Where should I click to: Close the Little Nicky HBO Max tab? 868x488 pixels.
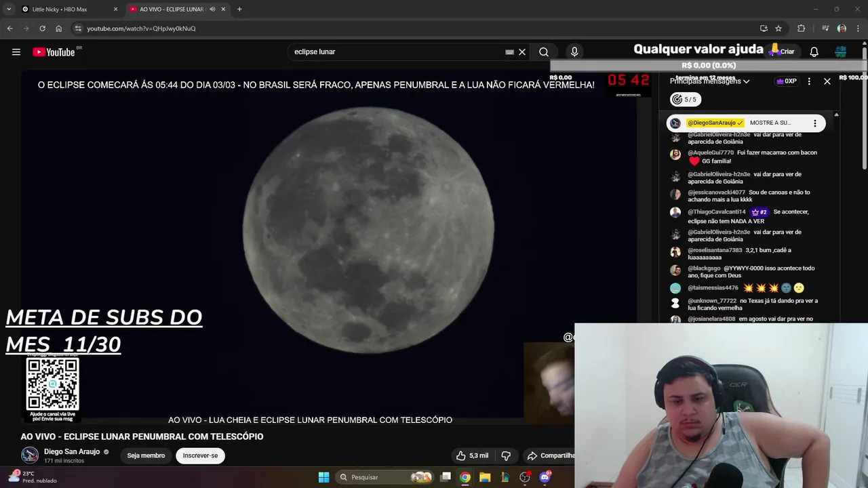coord(115,9)
